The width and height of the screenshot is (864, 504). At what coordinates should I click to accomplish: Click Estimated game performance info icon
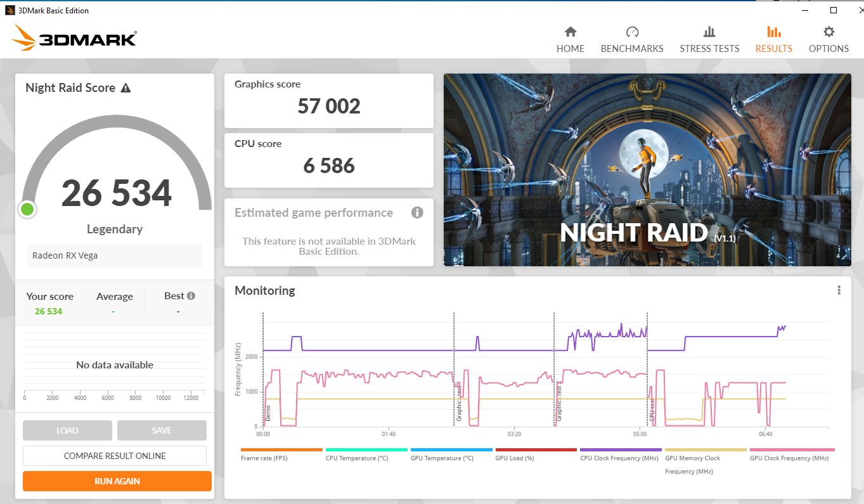click(417, 213)
